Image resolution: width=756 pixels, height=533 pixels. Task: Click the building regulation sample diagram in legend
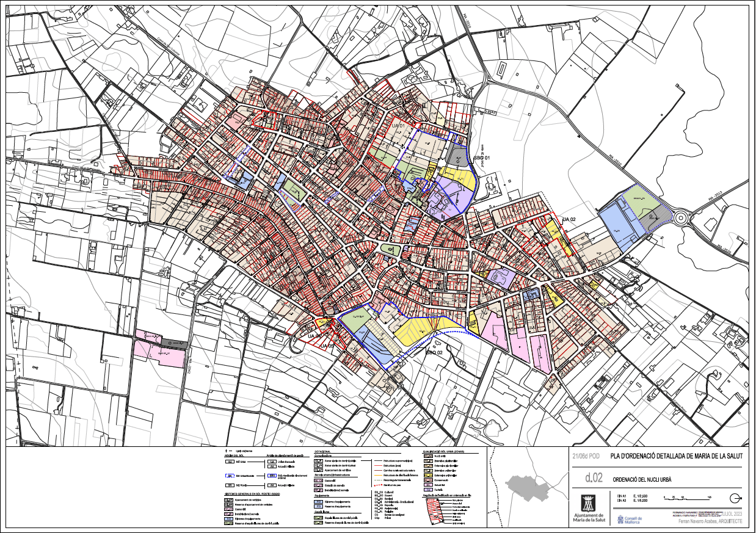(435, 510)
